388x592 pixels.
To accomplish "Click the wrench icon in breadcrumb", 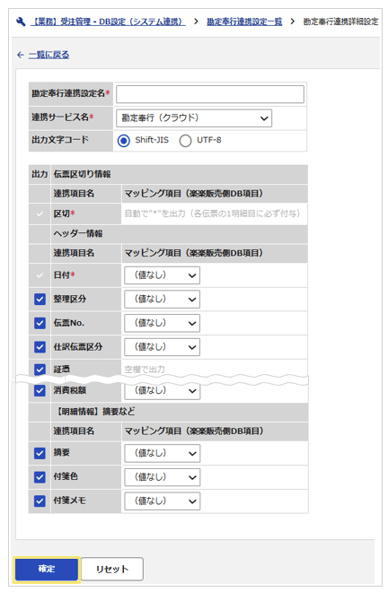I will tap(20, 22).
